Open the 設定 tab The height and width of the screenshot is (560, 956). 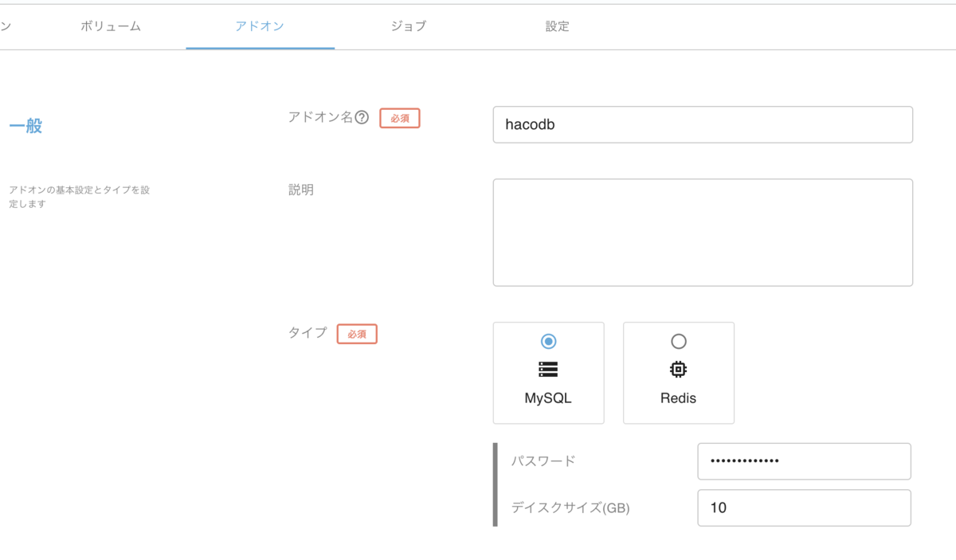click(558, 26)
